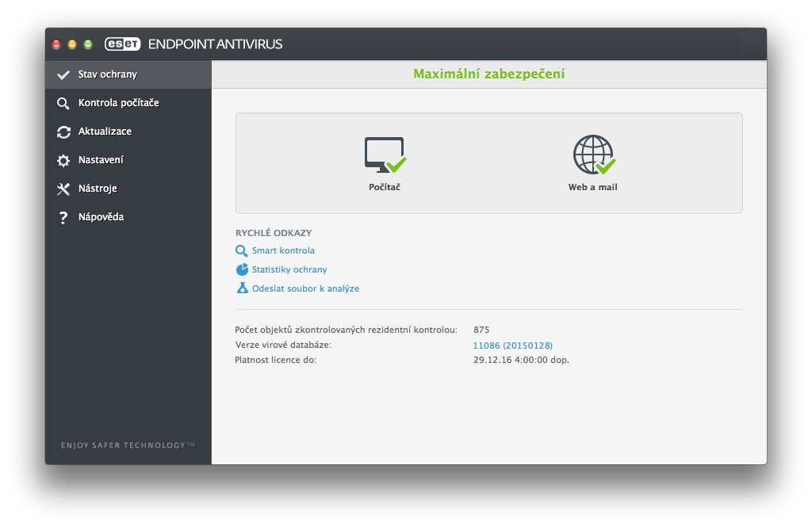
Task: Click the ENDPOINT ANTIVIRUS title text
Action: click(x=216, y=44)
